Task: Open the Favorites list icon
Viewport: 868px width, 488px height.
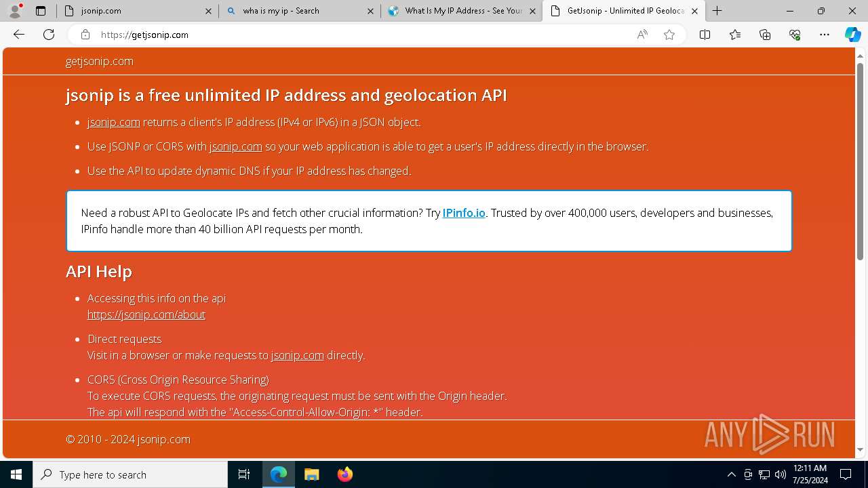Action: tap(735, 35)
